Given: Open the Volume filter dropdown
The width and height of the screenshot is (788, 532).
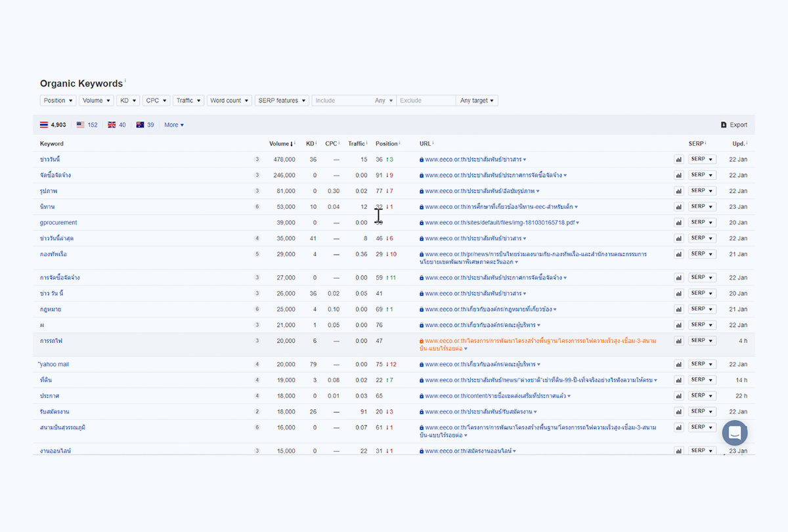Looking at the screenshot, I should tap(96, 100).
